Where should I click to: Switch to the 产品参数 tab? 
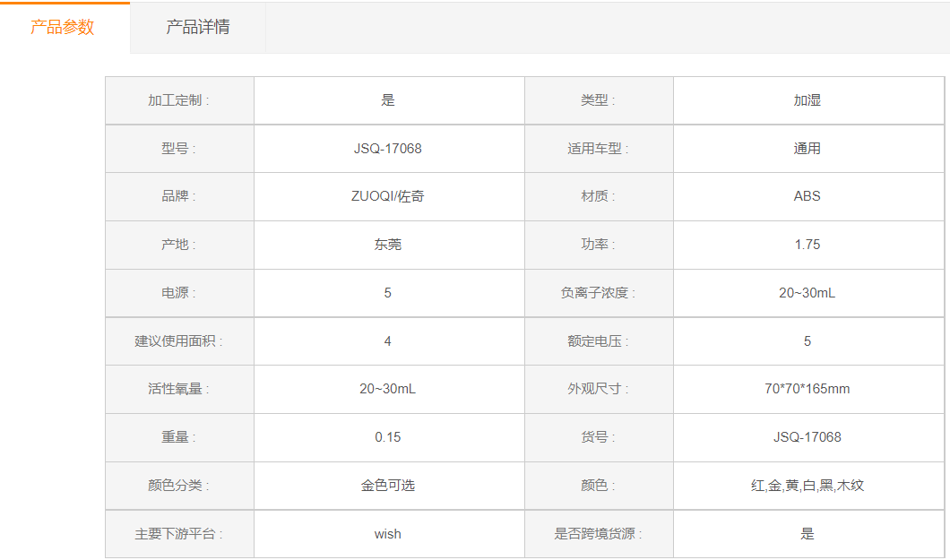63,27
